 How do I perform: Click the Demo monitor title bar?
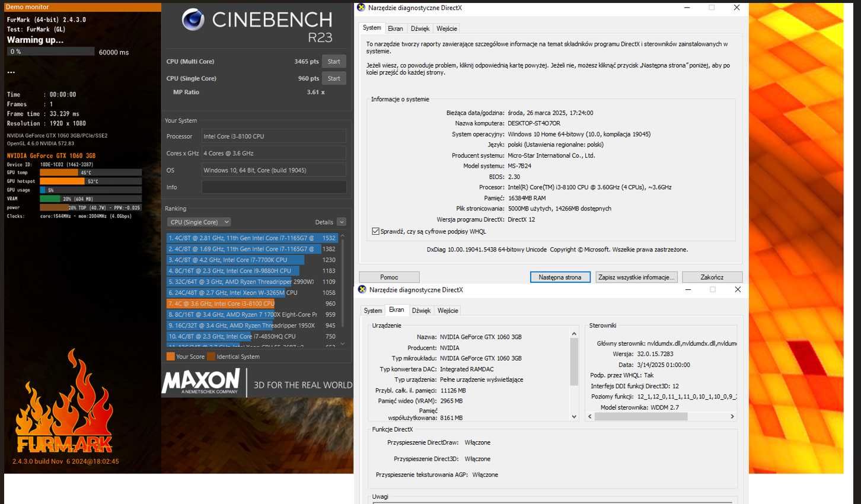point(82,7)
